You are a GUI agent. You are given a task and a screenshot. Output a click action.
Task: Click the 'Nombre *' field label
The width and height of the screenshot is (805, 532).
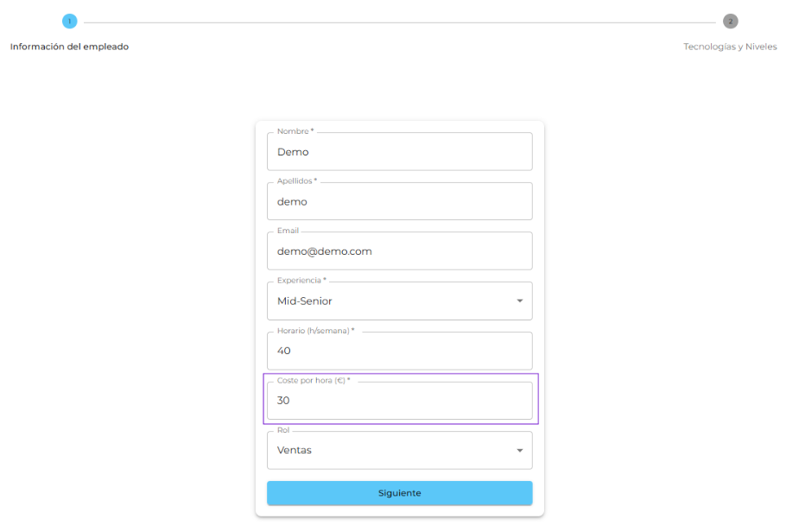pyautogui.click(x=295, y=131)
